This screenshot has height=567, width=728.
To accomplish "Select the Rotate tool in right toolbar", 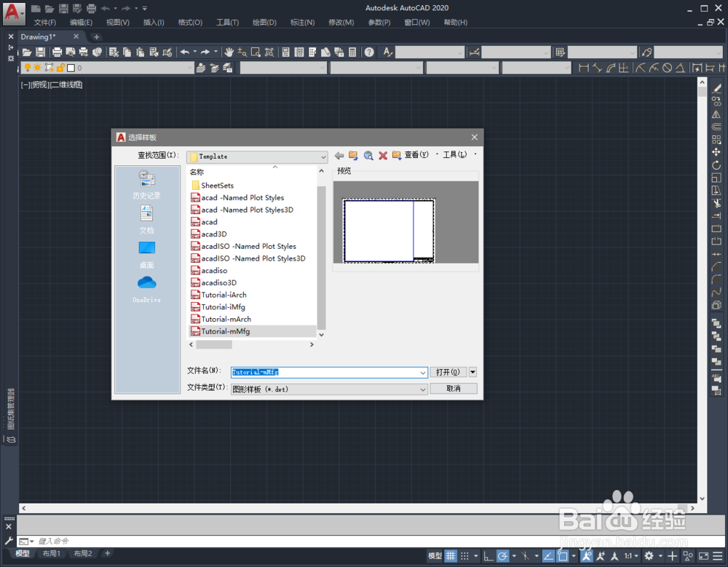I will point(716,165).
